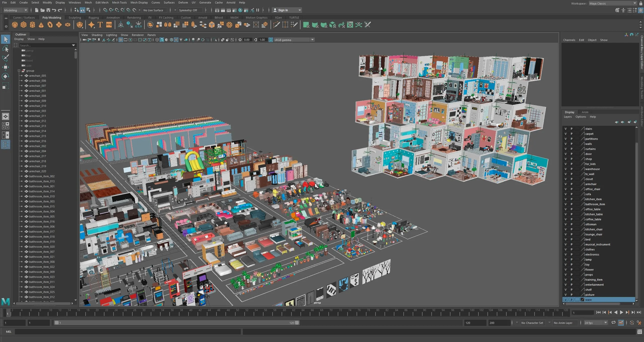644x342 pixels.
Task: Create a polygon cylinder from shelf
Action: coord(32,25)
